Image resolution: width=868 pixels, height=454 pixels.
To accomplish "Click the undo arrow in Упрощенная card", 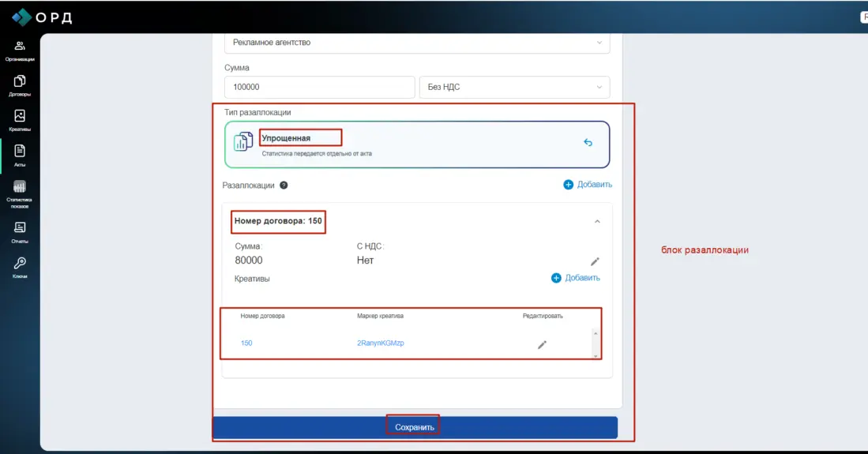I will coord(588,143).
